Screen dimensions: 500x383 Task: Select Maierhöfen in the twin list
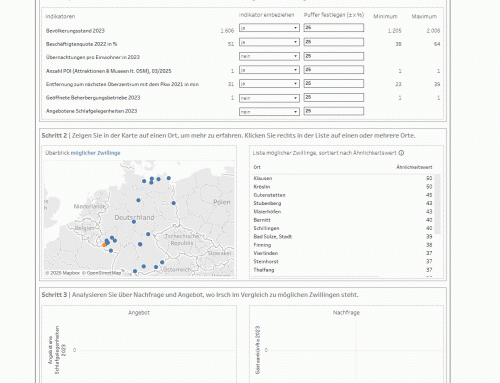(x=343, y=212)
